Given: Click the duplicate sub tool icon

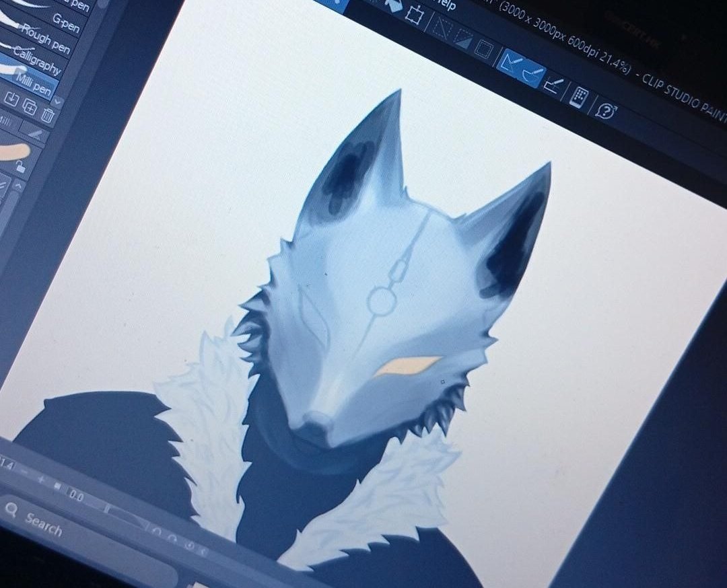Looking at the screenshot, I should [x=29, y=106].
